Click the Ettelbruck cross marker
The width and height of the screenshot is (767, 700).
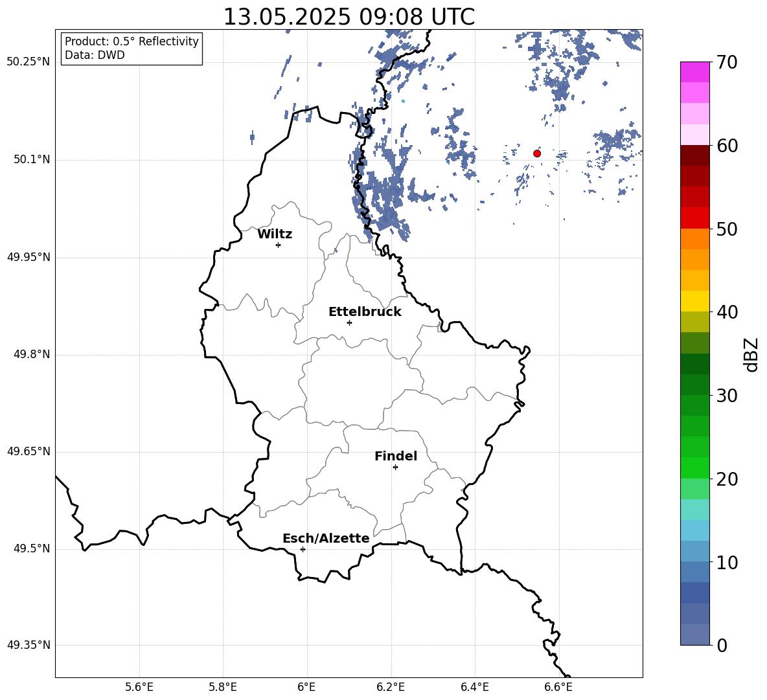(349, 322)
